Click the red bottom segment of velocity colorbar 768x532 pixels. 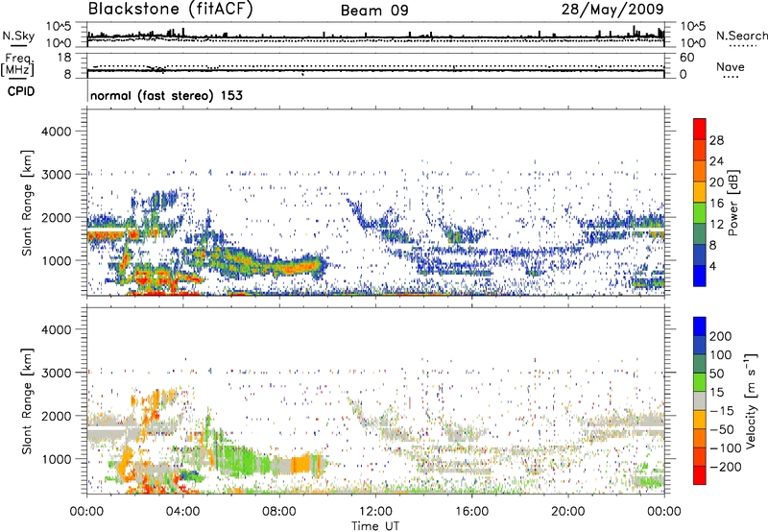tap(700, 475)
